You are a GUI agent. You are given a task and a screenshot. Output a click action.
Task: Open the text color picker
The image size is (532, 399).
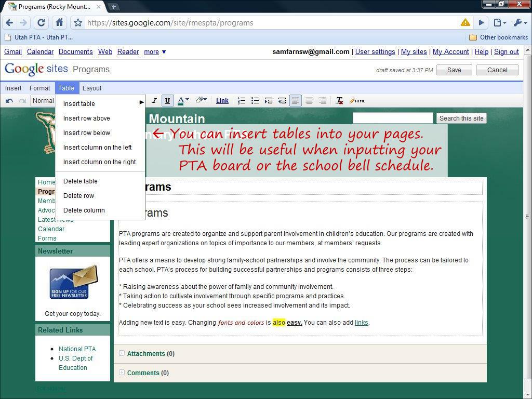[183, 100]
